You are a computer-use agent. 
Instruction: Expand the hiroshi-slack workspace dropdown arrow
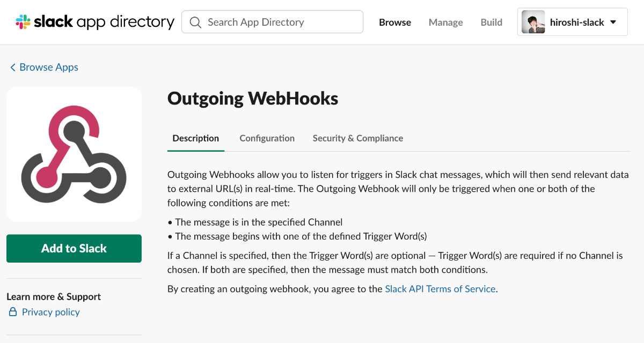(x=613, y=23)
